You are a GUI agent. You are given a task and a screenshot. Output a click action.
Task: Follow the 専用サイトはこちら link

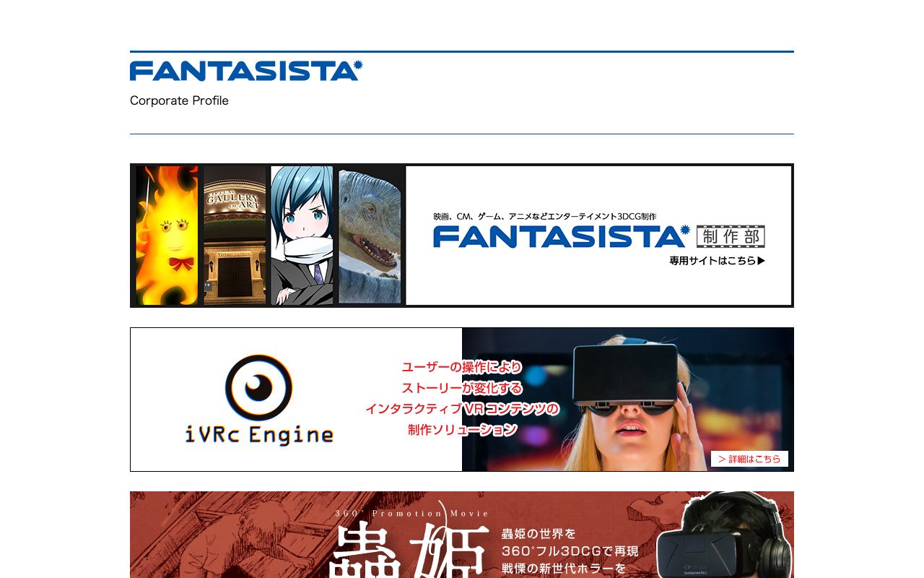[x=717, y=261]
